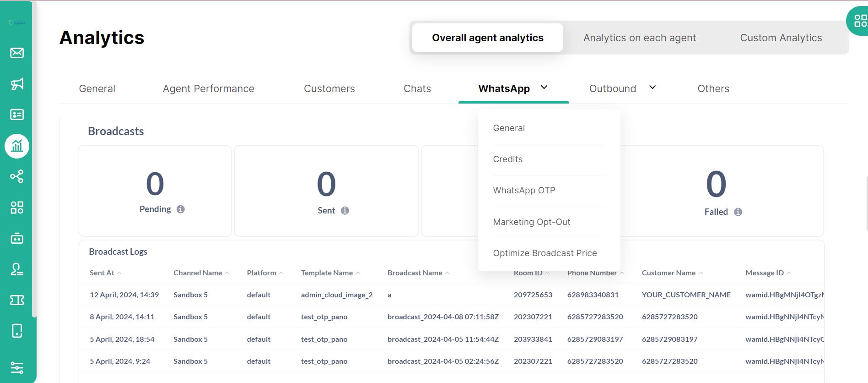Open the Custom Analytics view
Screen dimensions: 868x383
(x=781, y=38)
